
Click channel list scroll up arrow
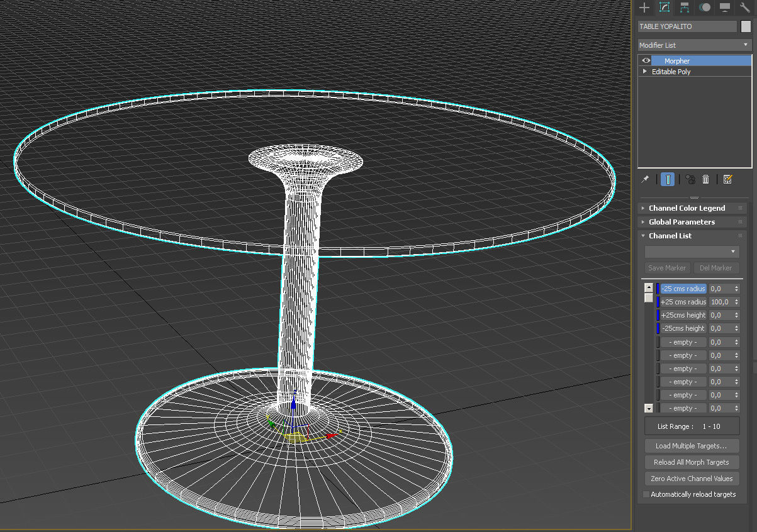(x=649, y=287)
